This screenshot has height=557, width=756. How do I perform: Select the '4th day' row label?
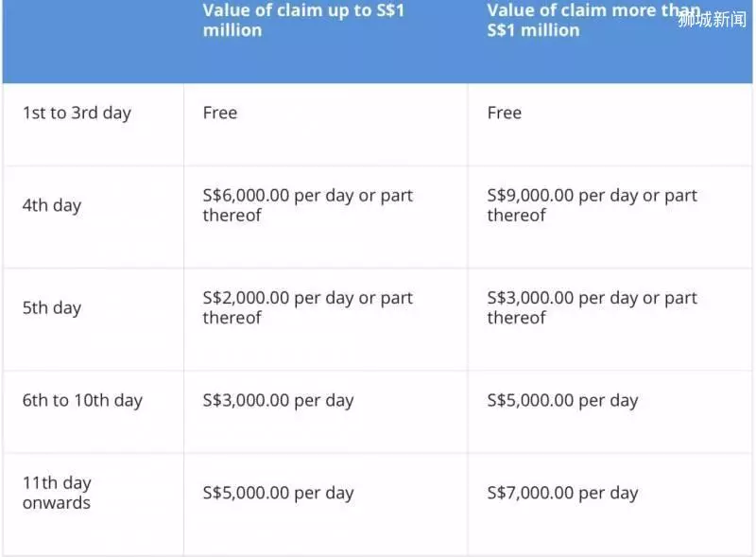coord(52,205)
